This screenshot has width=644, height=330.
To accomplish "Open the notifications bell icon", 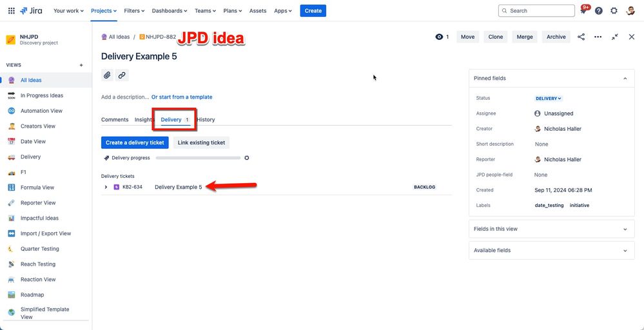I will [583, 11].
